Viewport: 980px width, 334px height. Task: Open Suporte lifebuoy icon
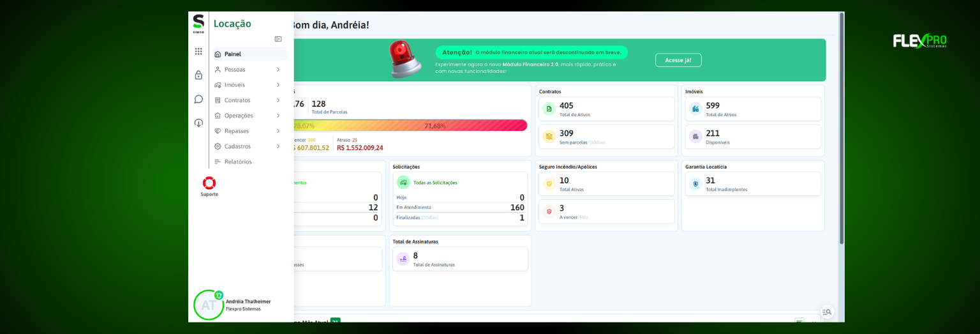click(x=209, y=183)
